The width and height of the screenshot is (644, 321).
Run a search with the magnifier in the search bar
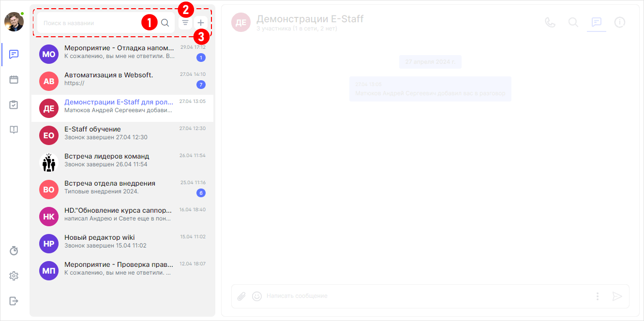point(165,22)
